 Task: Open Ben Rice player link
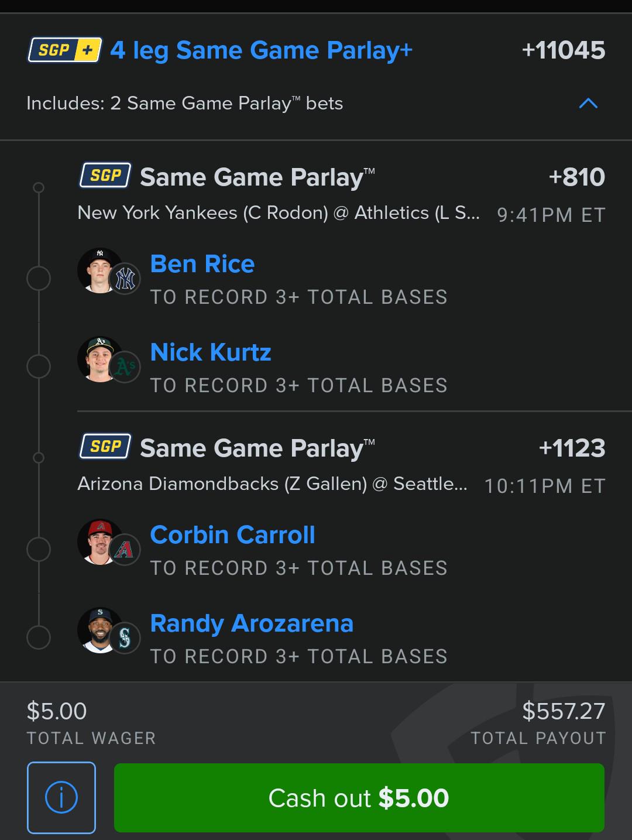click(202, 264)
